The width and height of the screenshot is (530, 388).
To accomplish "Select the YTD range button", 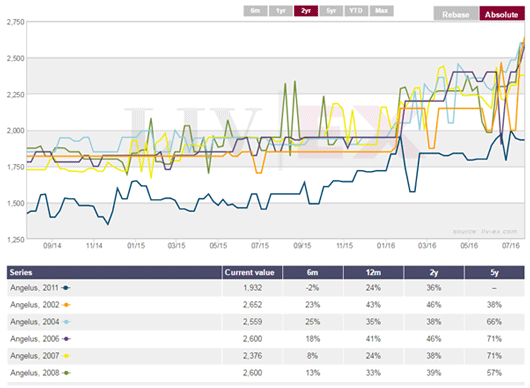I will 356,11.
